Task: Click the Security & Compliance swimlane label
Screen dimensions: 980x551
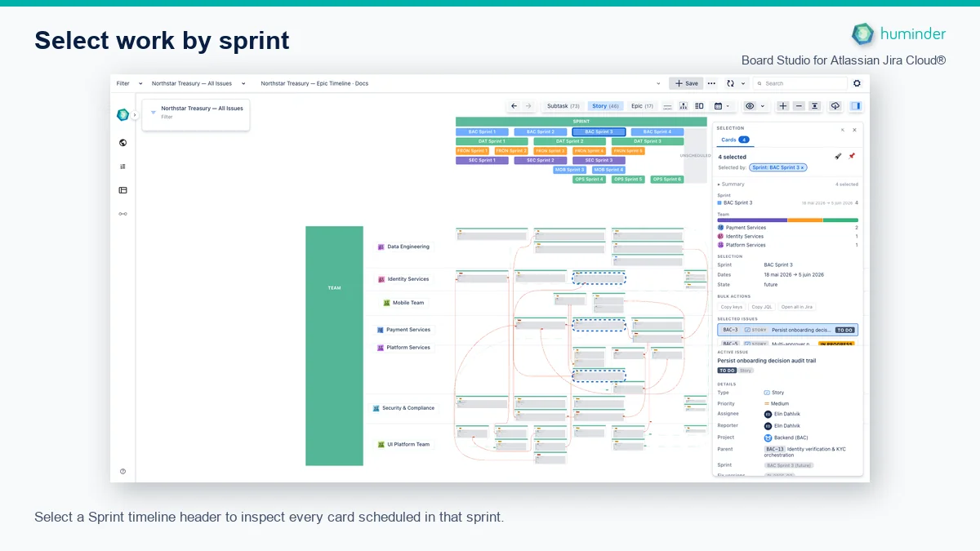Action: (403, 408)
